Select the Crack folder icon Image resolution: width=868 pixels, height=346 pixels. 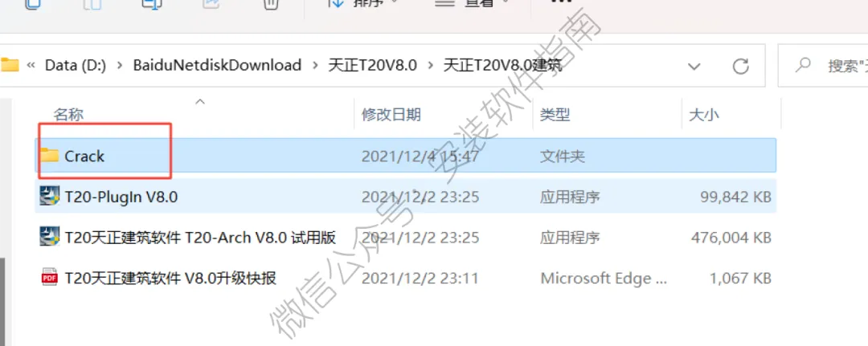(50, 156)
